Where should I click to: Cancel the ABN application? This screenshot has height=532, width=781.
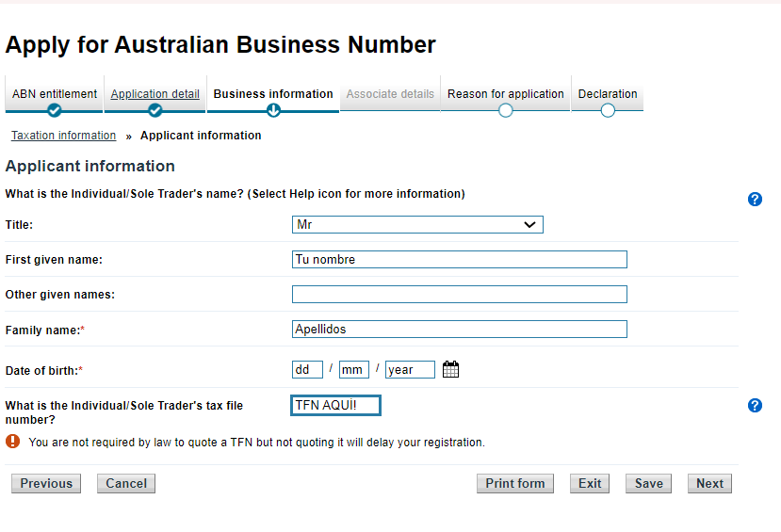pos(126,484)
